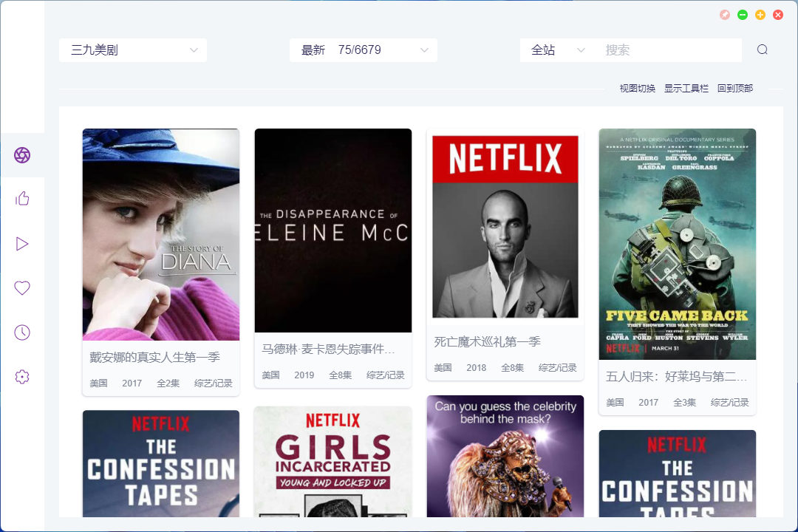The image size is (798, 532).
Task: Open the favorites heart page
Action: point(22,288)
